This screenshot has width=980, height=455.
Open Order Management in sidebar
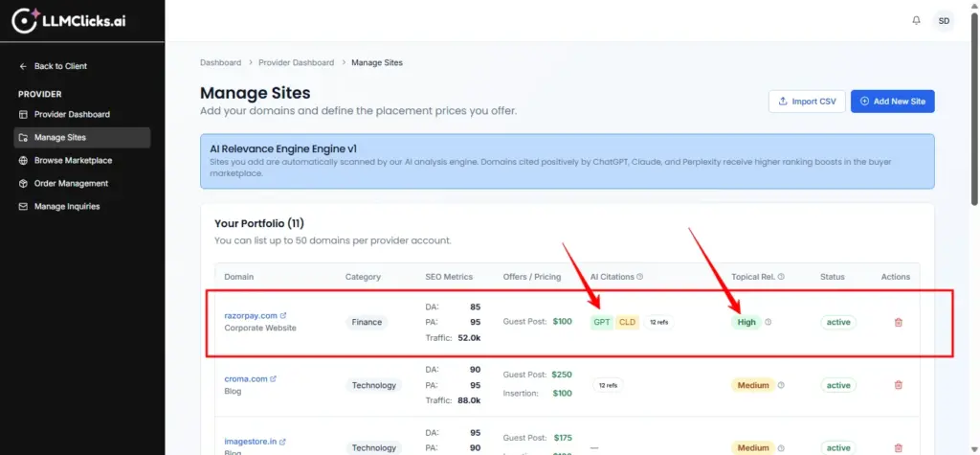point(71,183)
